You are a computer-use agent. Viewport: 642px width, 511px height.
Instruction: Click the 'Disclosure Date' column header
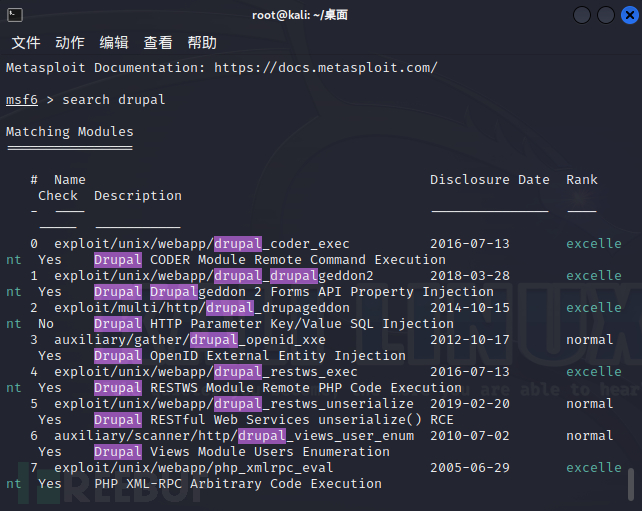coord(490,179)
